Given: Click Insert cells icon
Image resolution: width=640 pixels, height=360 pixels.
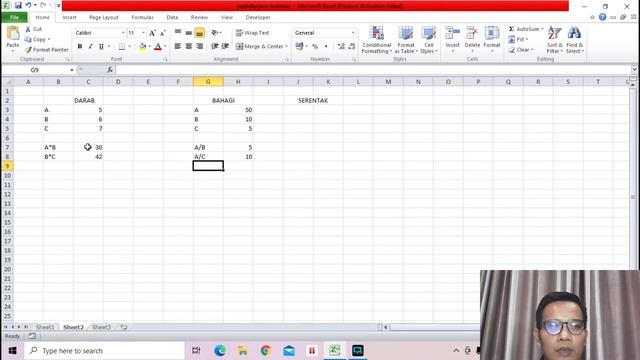Looking at the screenshot, I should (452, 33).
